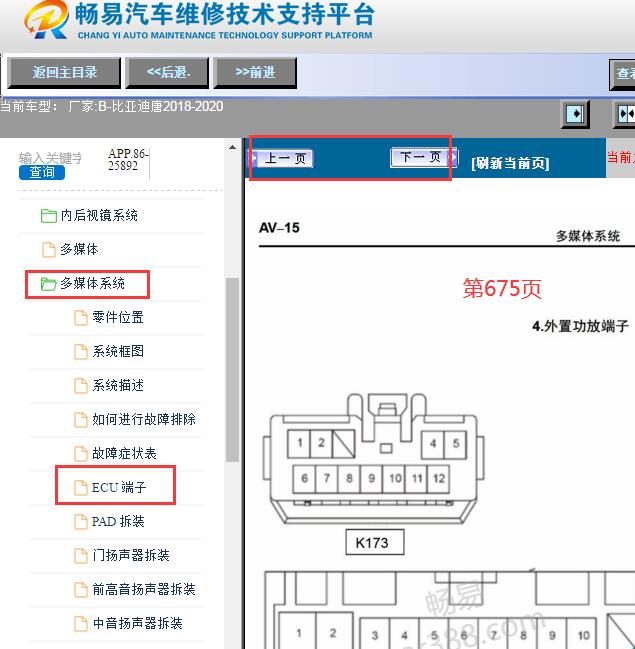Viewport: 635px width, 649px height.
Task: Click the 畅易 platform logo
Action: [46, 20]
